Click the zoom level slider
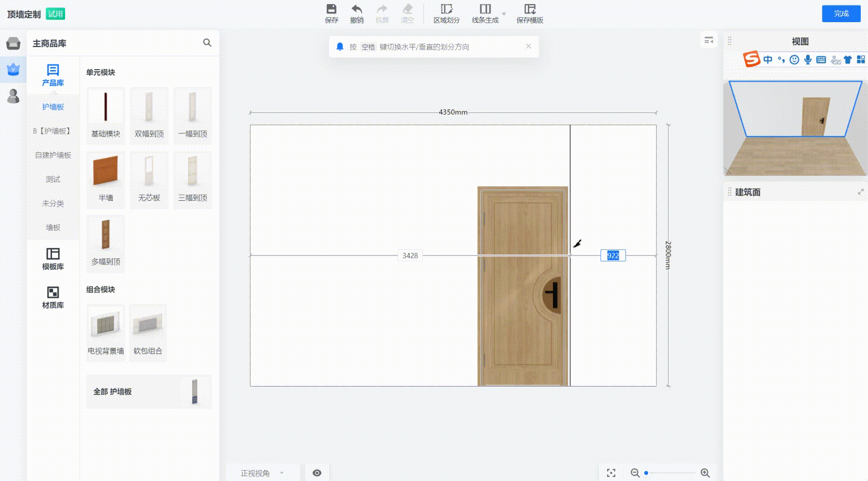This screenshot has height=481, width=868. 670,473
